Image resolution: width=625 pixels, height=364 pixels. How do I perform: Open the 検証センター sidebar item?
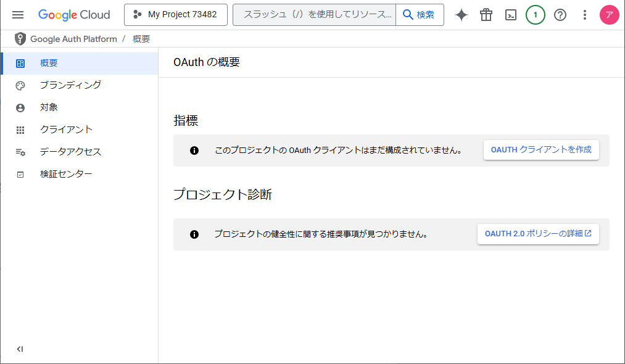[x=80, y=174]
